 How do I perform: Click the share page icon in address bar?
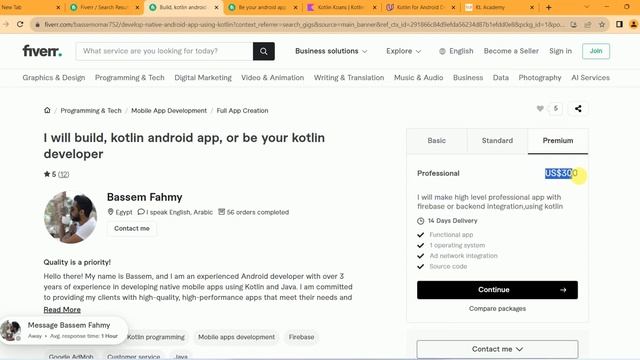(x=588, y=24)
